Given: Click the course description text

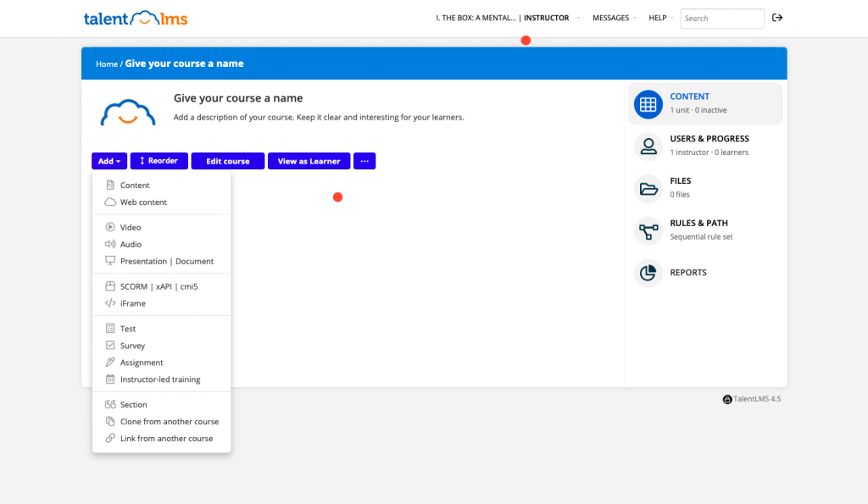Looking at the screenshot, I should click(319, 117).
